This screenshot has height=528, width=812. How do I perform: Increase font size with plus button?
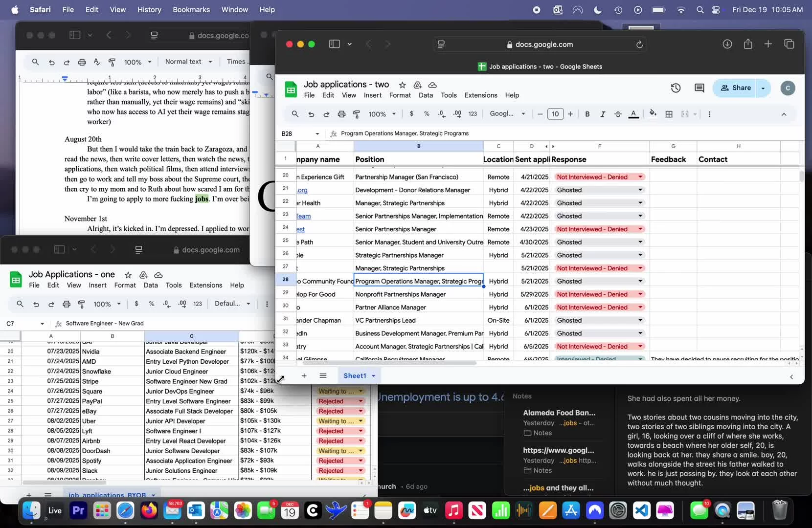click(570, 114)
